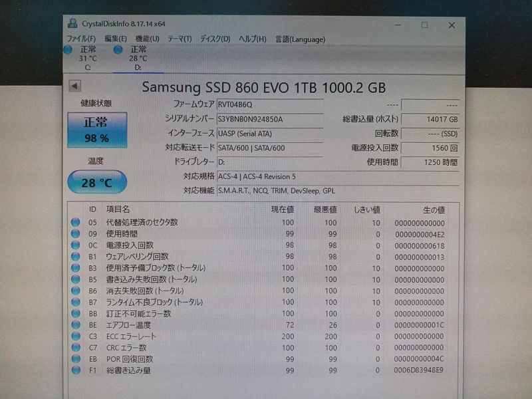Open the 言語(Language) menu
Screen dimensions: 532x399
click(301, 39)
